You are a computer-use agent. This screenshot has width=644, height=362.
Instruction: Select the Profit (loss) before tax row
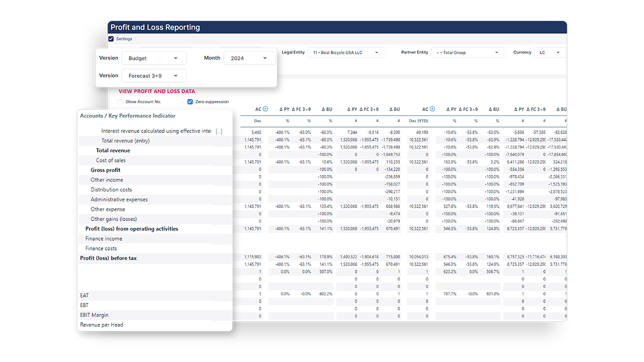(155, 258)
